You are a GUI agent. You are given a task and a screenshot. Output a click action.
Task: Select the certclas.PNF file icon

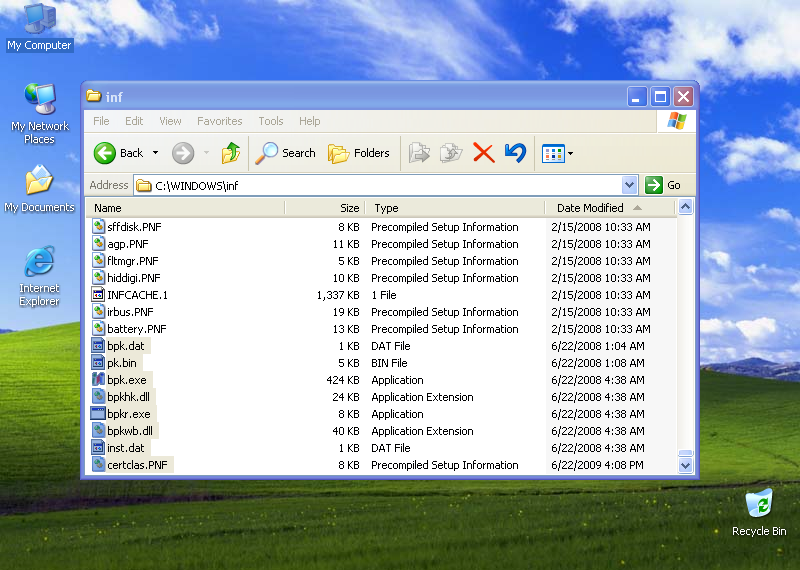tap(98, 465)
